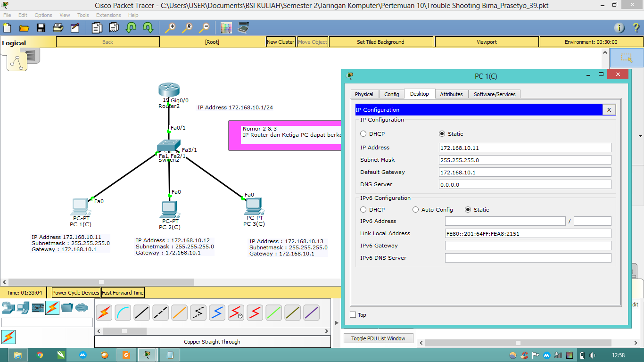Screen dimensions: 644x362
Task: Open the drawing palette icon
Action: point(226,28)
